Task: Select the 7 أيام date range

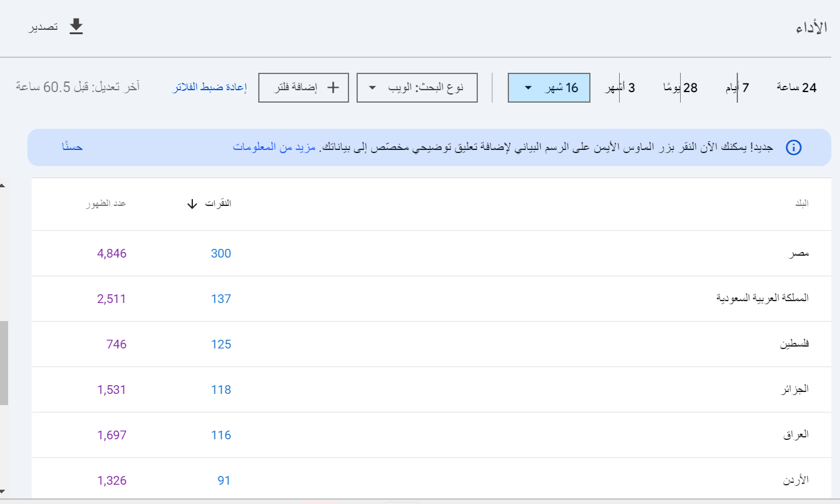Action: click(x=737, y=88)
